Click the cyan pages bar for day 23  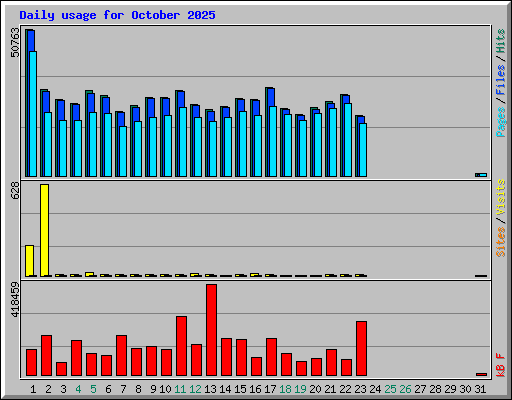click(x=363, y=150)
